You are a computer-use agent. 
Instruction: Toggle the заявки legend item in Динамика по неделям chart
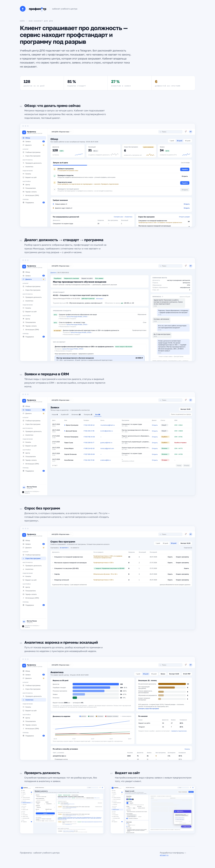click(91, 716)
